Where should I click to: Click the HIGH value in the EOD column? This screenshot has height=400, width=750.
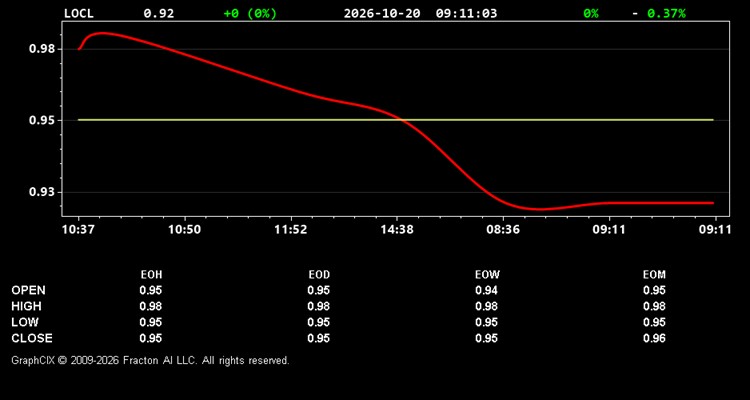(319, 306)
